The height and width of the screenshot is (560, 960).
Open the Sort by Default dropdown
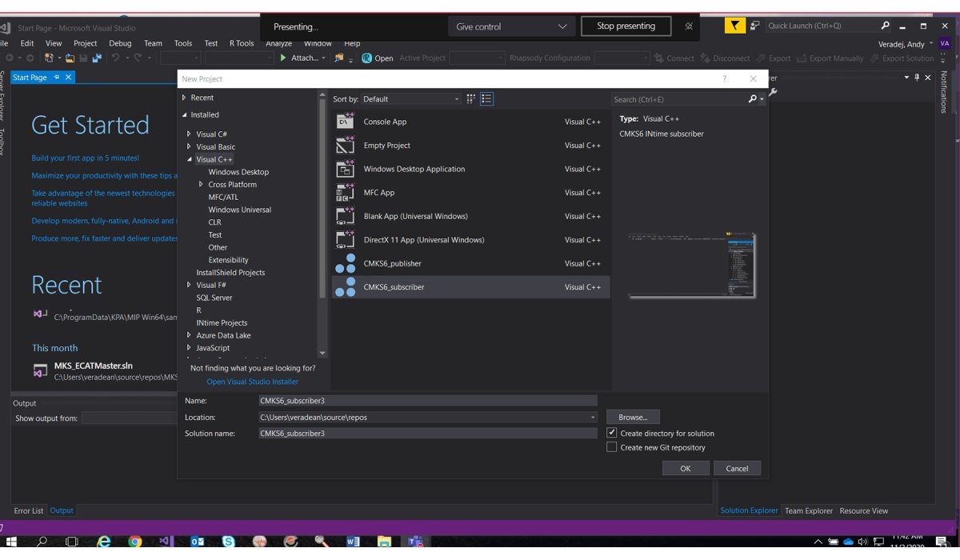(x=412, y=99)
